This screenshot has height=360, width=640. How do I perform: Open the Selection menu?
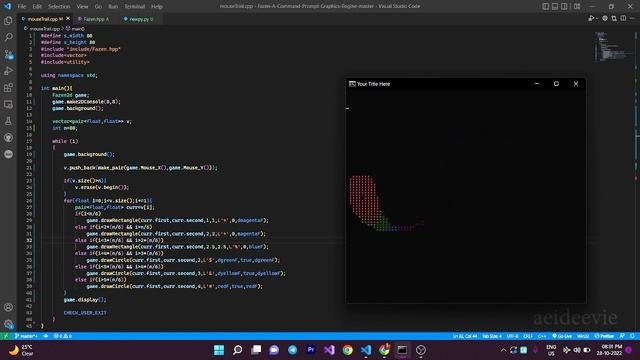point(59,7)
